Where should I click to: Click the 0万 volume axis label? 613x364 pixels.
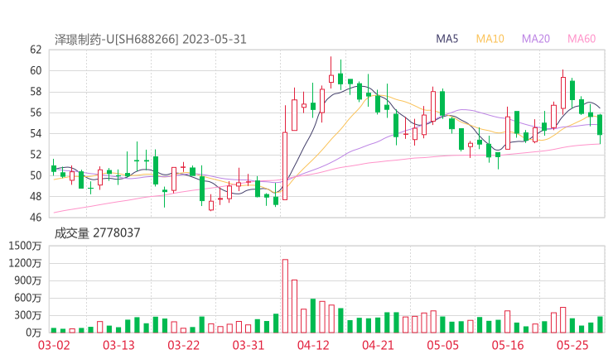[x=34, y=333]
